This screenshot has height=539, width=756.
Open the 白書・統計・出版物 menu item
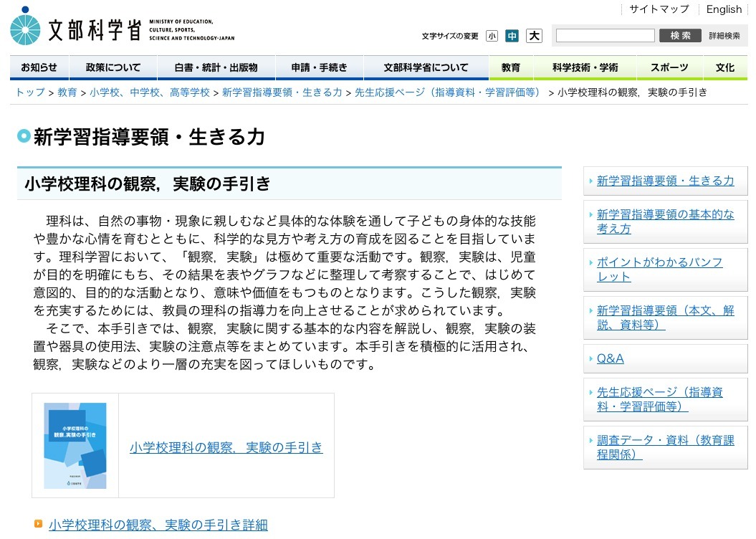click(x=216, y=67)
